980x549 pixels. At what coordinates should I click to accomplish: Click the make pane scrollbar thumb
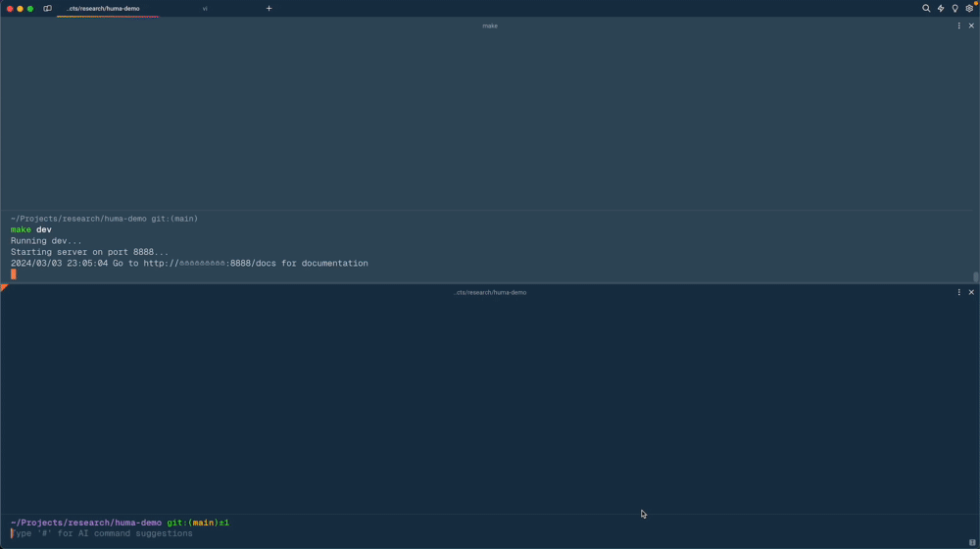click(x=976, y=277)
